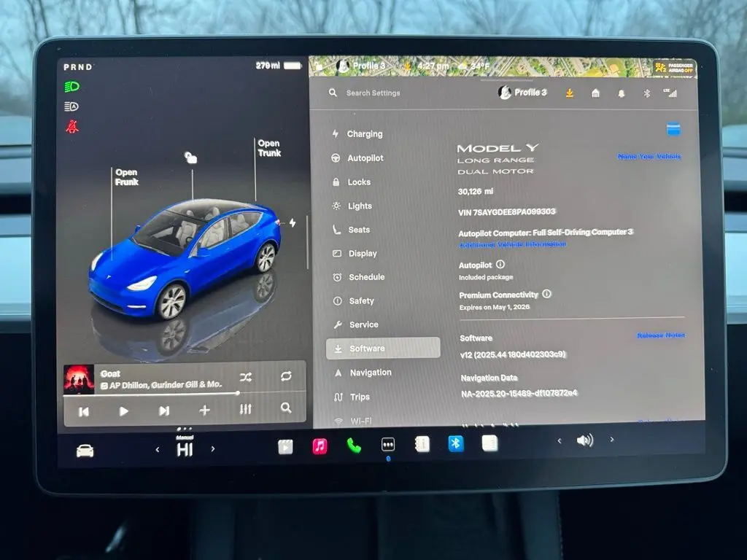Open the Navigation settings menu item
Viewport: 747px width, 560px height.
[x=370, y=373]
